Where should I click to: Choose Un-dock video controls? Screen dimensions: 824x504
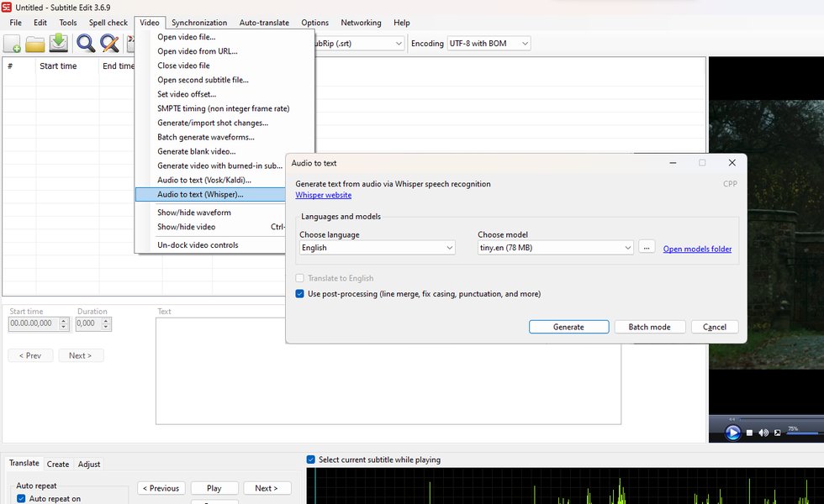[x=210, y=245]
